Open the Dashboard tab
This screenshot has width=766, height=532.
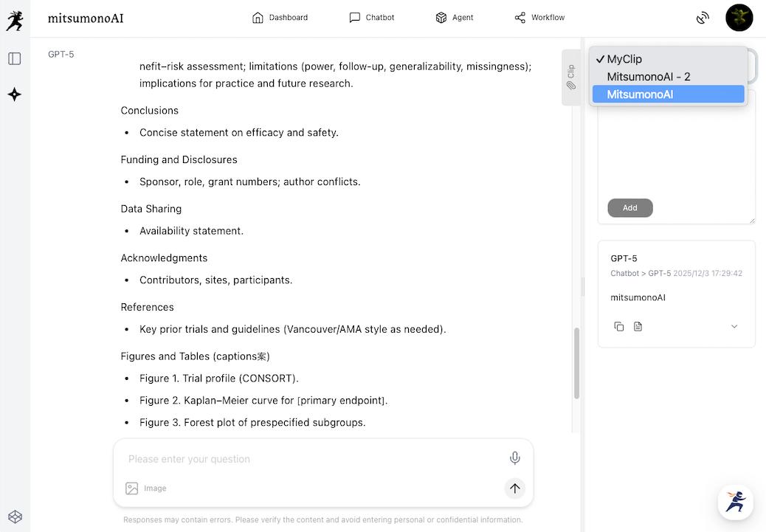tap(280, 18)
